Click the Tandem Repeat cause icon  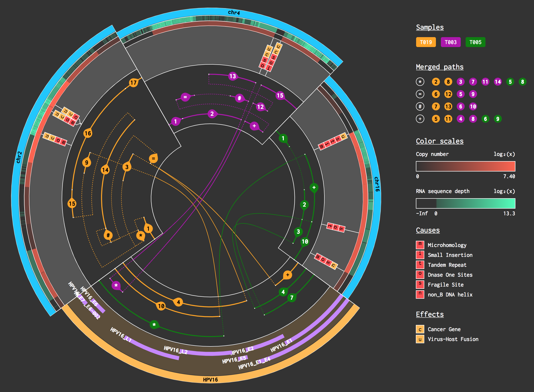(x=420, y=265)
